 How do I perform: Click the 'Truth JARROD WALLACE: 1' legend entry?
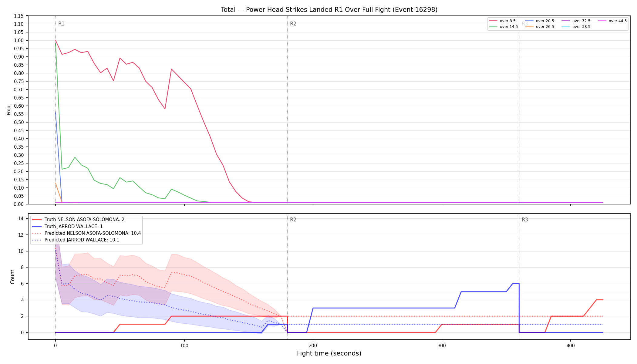67,227
